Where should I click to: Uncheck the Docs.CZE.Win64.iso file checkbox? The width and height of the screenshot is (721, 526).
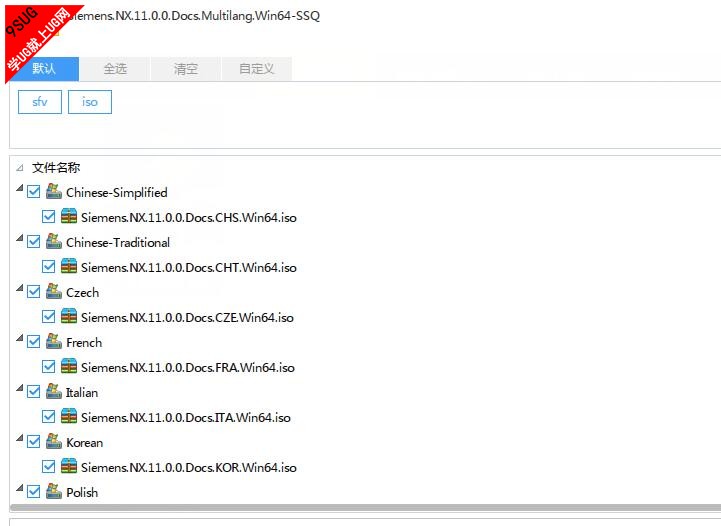coord(48,317)
